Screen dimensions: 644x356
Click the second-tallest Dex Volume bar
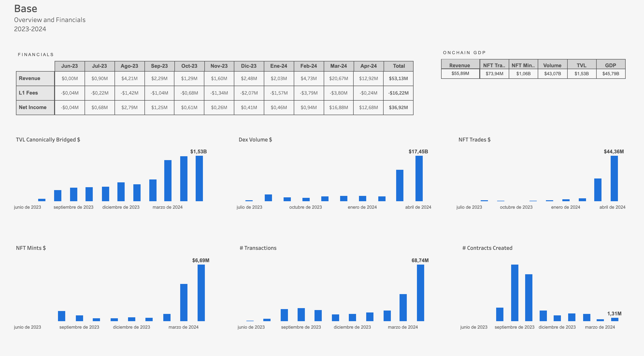point(400,185)
